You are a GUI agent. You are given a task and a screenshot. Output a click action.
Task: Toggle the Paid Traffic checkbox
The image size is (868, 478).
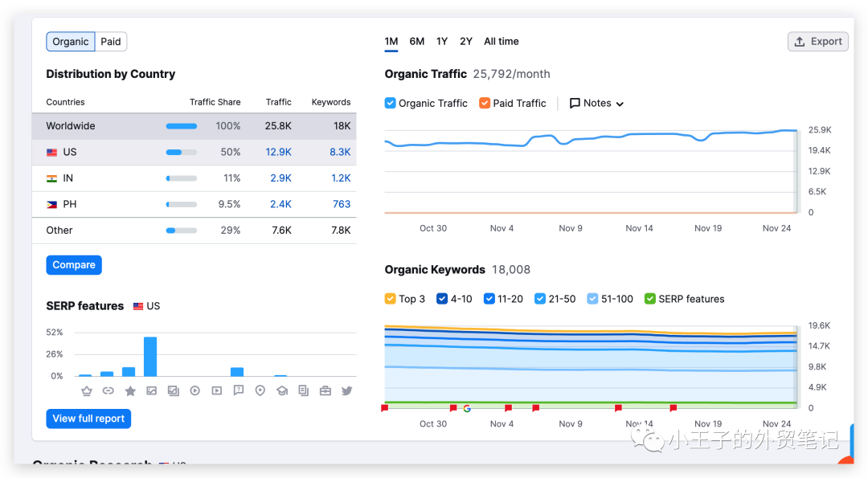tap(485, 103)
